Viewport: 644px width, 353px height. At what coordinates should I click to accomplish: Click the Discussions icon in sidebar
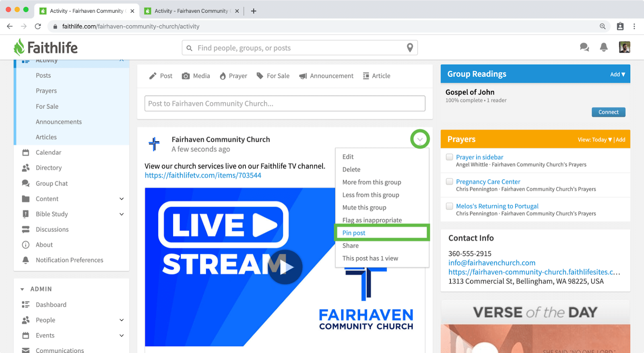(26, 229)
